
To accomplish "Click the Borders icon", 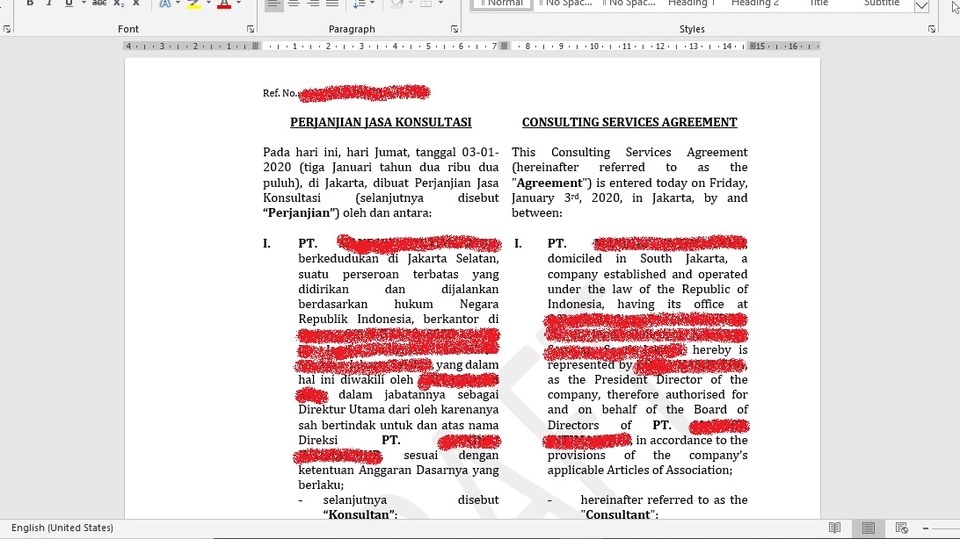I will click(x=426, y=3).
